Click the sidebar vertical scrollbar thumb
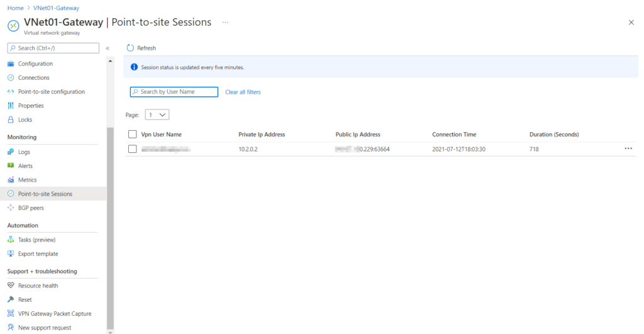The height and width of the screenshot is (334, 644). 110,228
